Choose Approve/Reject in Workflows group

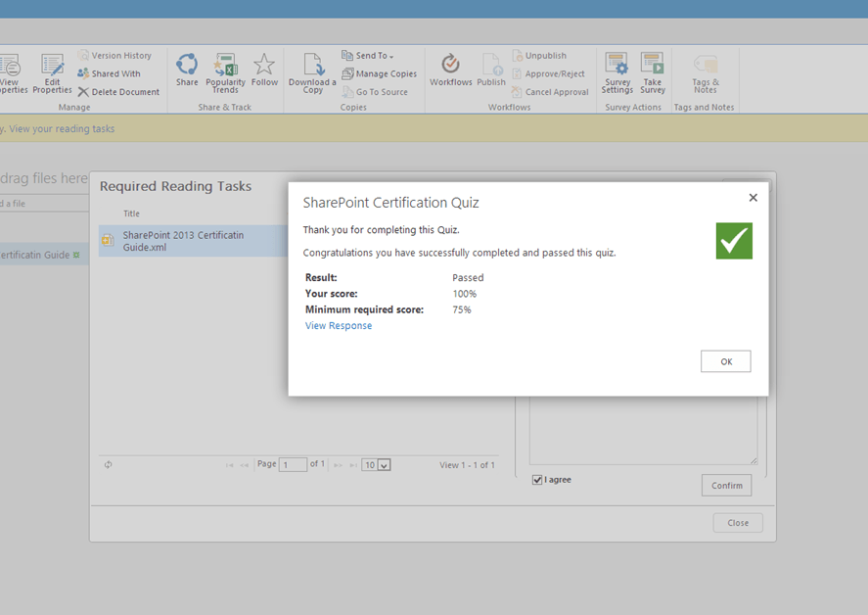(548, 73)
